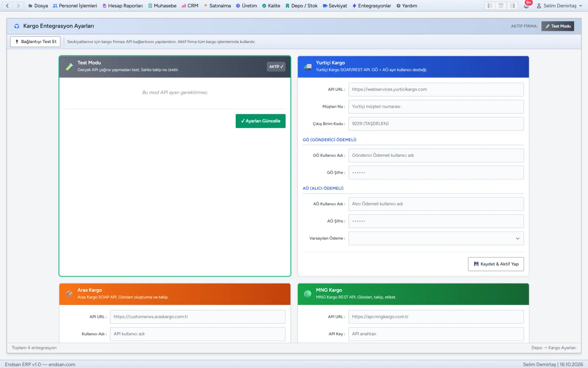Click the Test Modu test tube icon
The width and height of the screenshot is (588, 368).
(x=69, y=67)
